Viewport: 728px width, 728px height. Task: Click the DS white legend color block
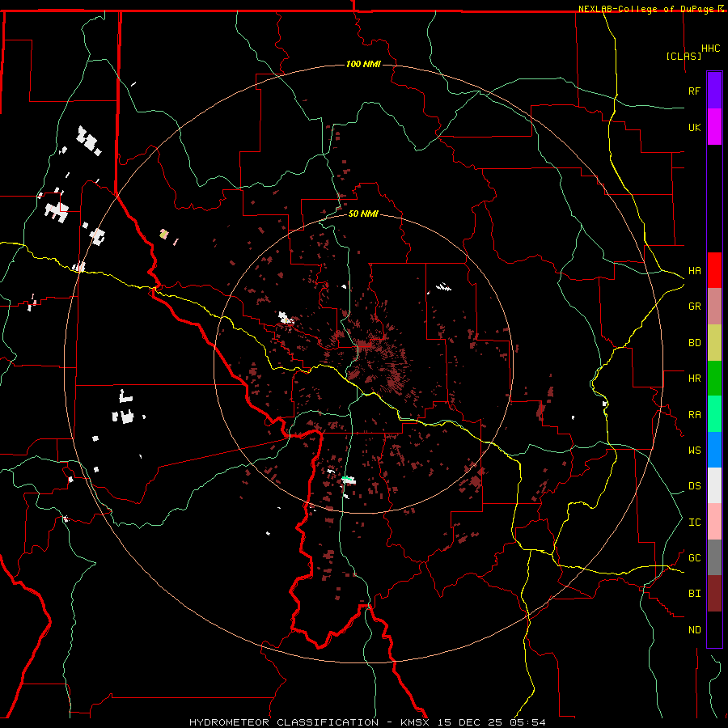714,485
